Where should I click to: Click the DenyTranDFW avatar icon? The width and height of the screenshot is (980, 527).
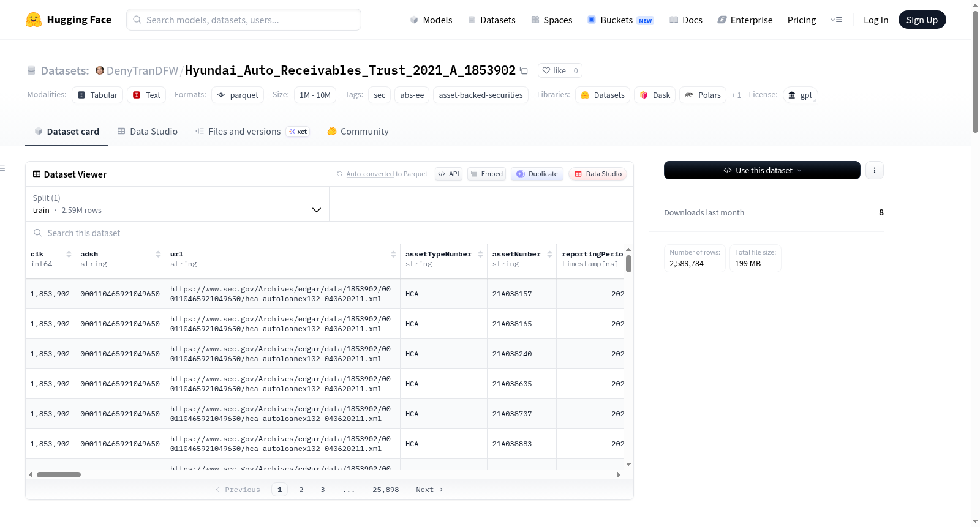100,70
